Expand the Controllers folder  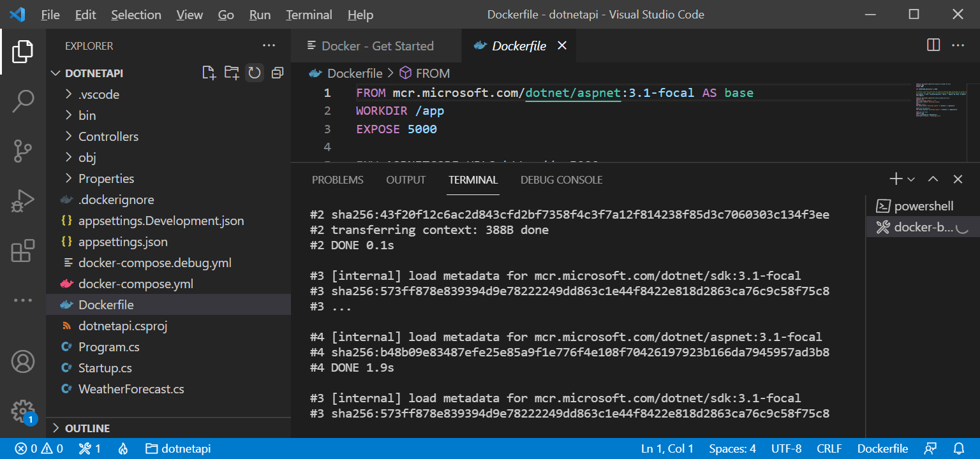click(x=108, y=136)
